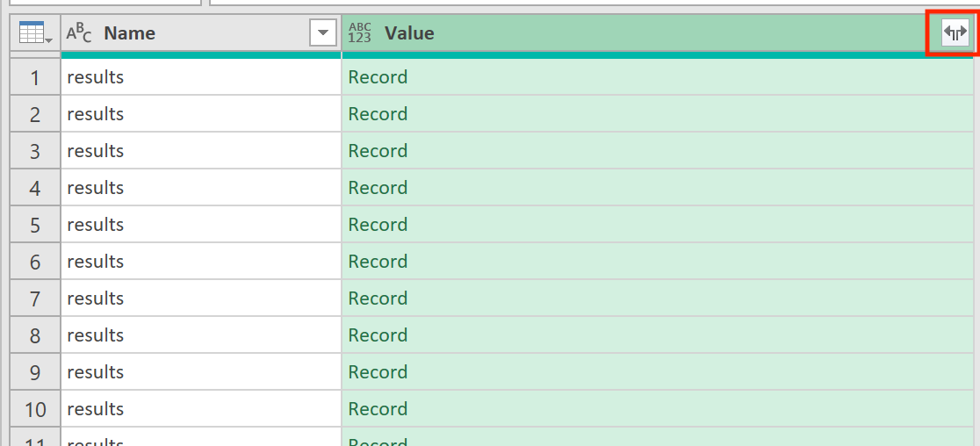The width and height of the screenshot is (980, 446).
Task: Open the Record link in row 3
Action: click(x=378, y=151)
